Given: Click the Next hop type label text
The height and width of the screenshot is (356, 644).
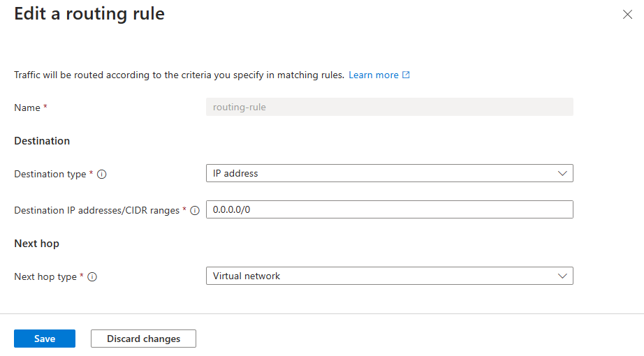Looking at the screenshot, I should 45,276.
